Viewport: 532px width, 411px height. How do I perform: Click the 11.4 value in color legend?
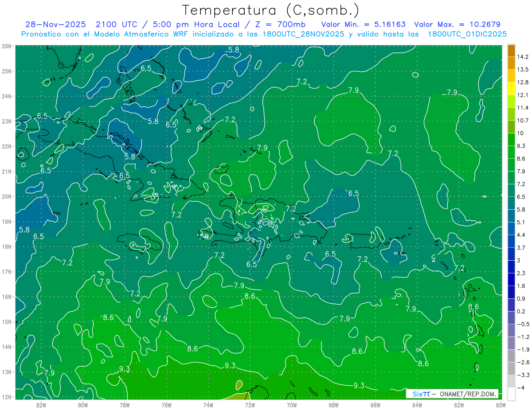click(x=523, y=108)
